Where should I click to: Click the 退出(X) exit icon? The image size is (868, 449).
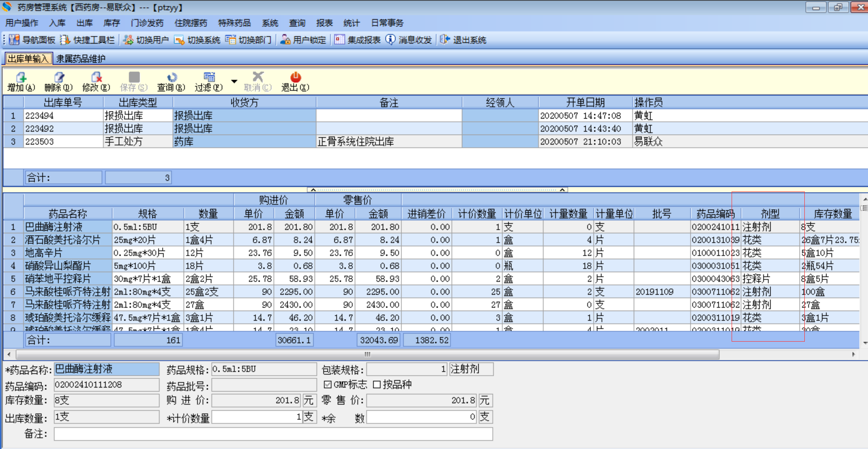pyautogui.click(x=296, y=77)
